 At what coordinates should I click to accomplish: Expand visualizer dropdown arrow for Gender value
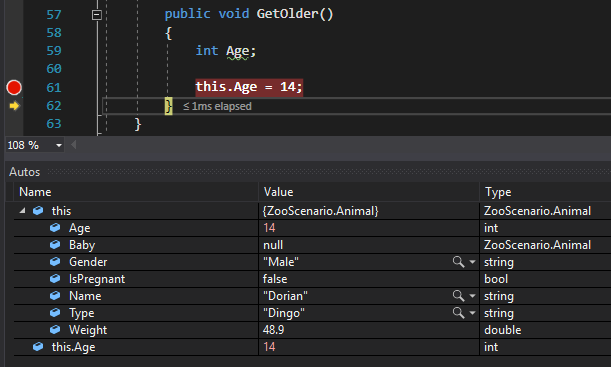(x=472, y=262)
